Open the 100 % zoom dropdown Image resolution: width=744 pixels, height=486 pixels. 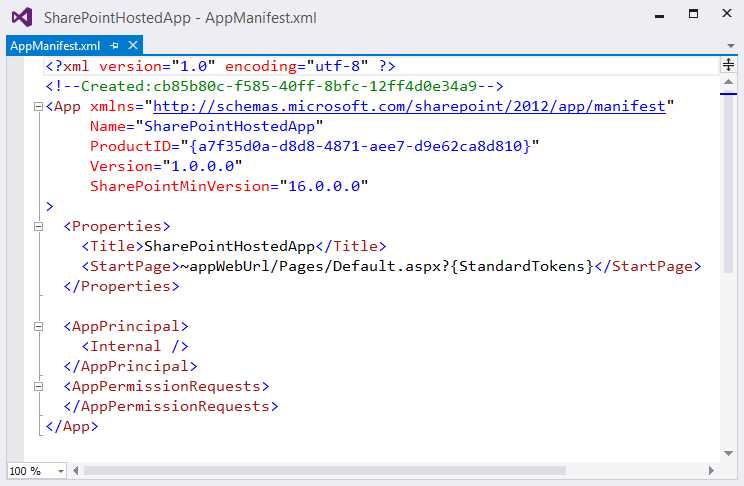(x=61, y=471)
